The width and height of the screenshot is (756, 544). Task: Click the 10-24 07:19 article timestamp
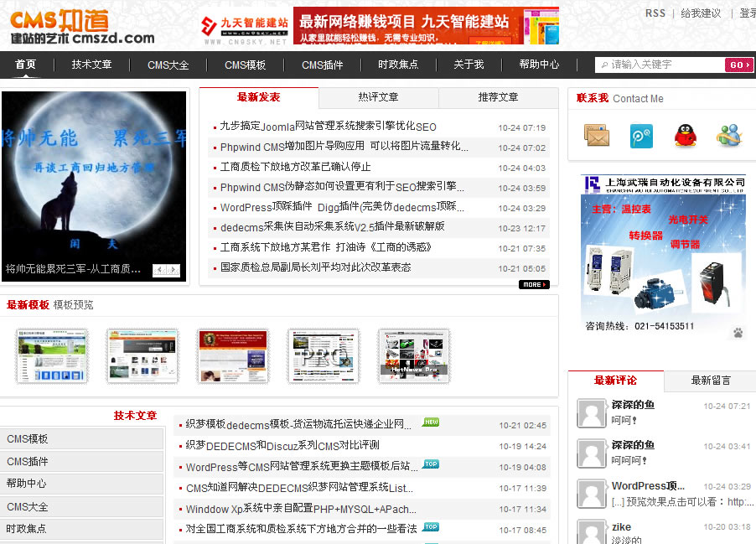[x=521, y=127]
